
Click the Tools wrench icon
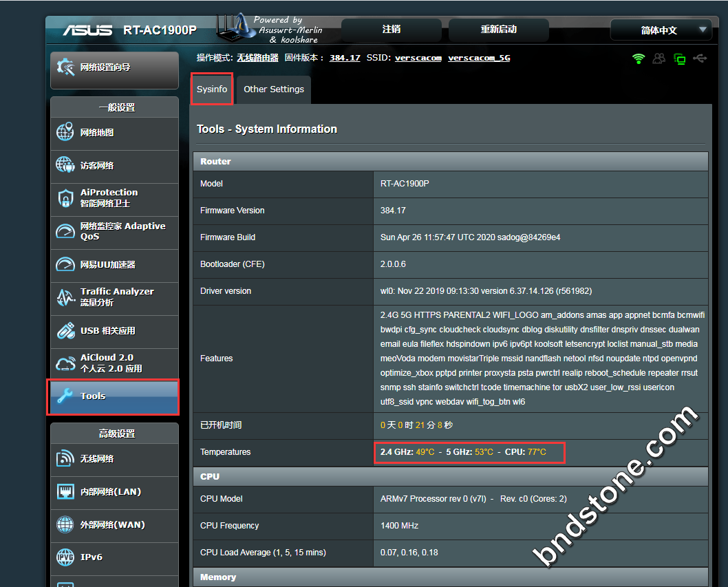pyautogui.click(x=65, y=396)
